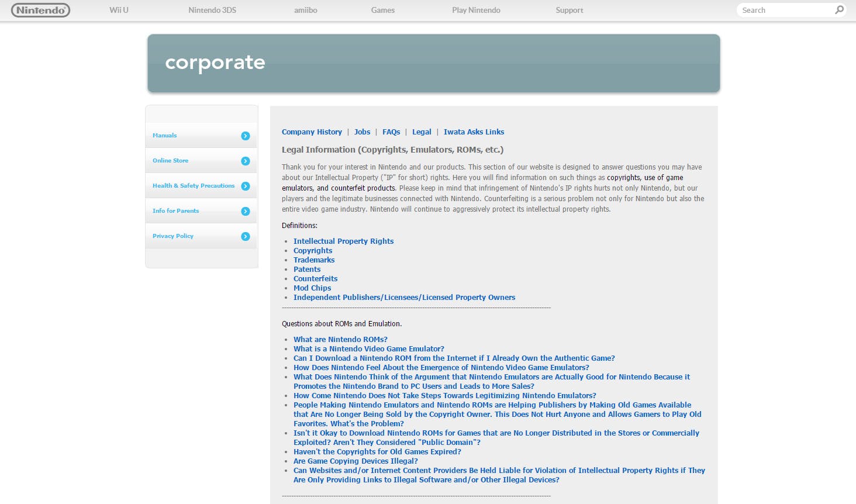Click the arrow beside Health & Safety Precautions
Image resolution: width=856 pixels, height=504 pixels.
[x=246, y=186]
